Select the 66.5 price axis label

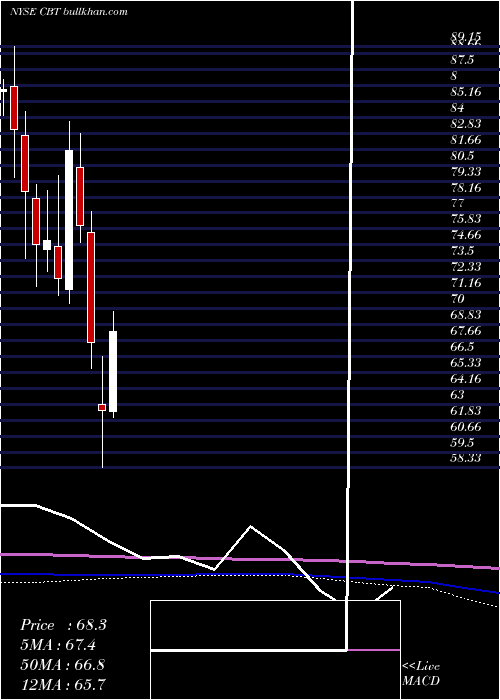[462, 347]
